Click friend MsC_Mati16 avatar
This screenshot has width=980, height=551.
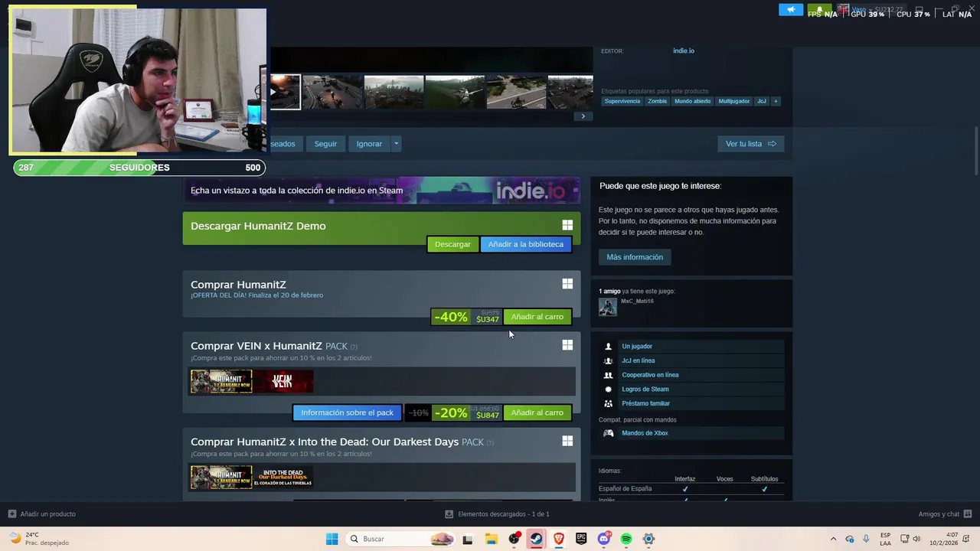click(x=608, y=307)
